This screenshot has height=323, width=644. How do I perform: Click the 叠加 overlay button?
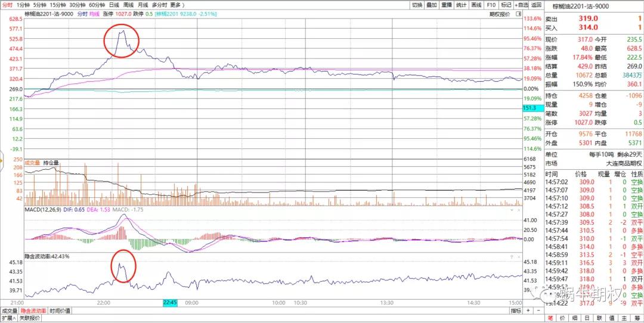432,5
